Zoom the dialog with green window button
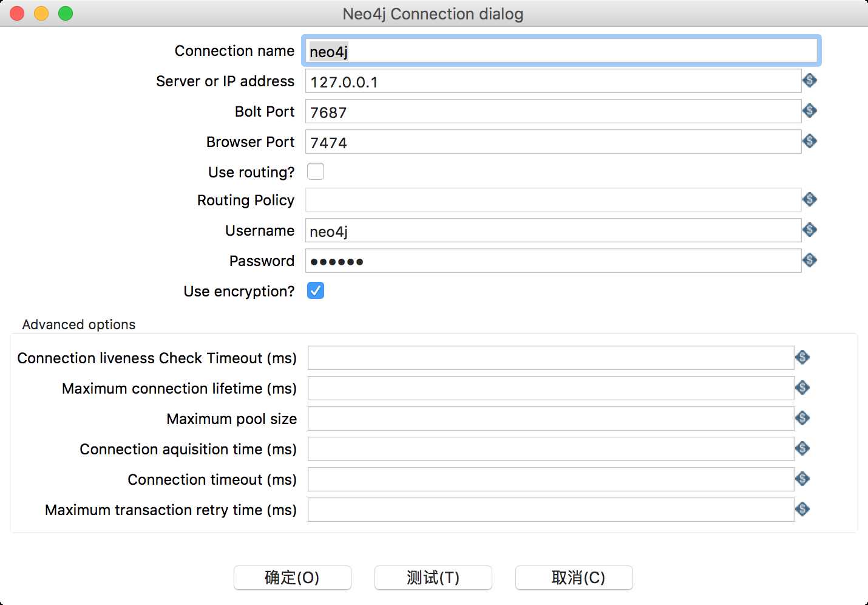868x605 pixels. [66, 13]
